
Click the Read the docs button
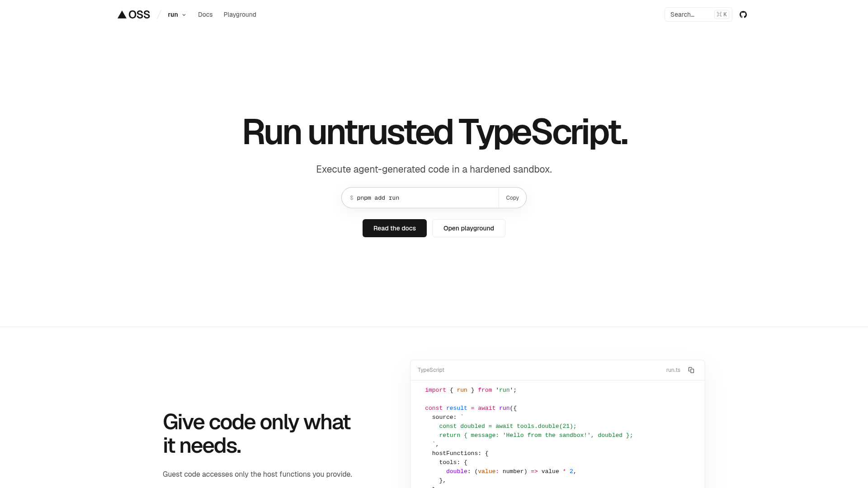pos(394,228)
